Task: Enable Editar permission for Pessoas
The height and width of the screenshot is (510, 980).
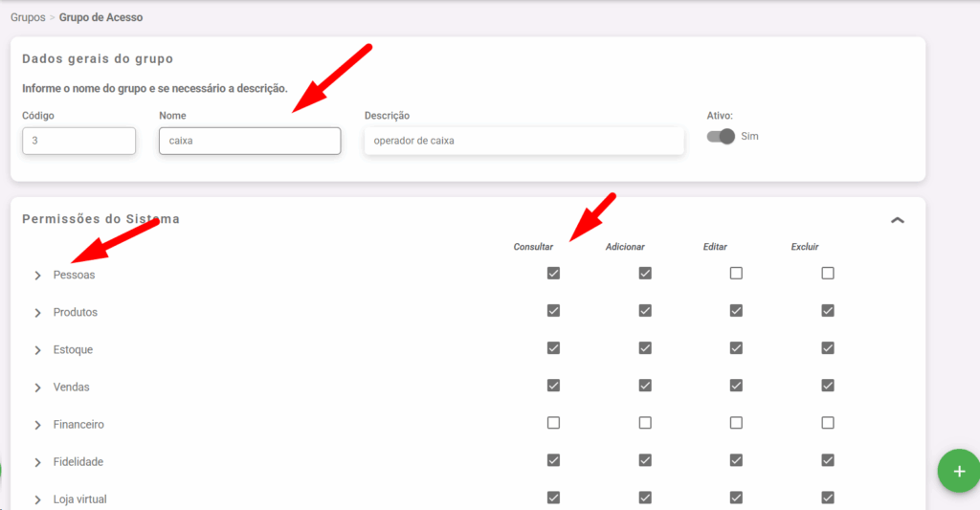Action: pyautogui.click(x=736, y=274)
